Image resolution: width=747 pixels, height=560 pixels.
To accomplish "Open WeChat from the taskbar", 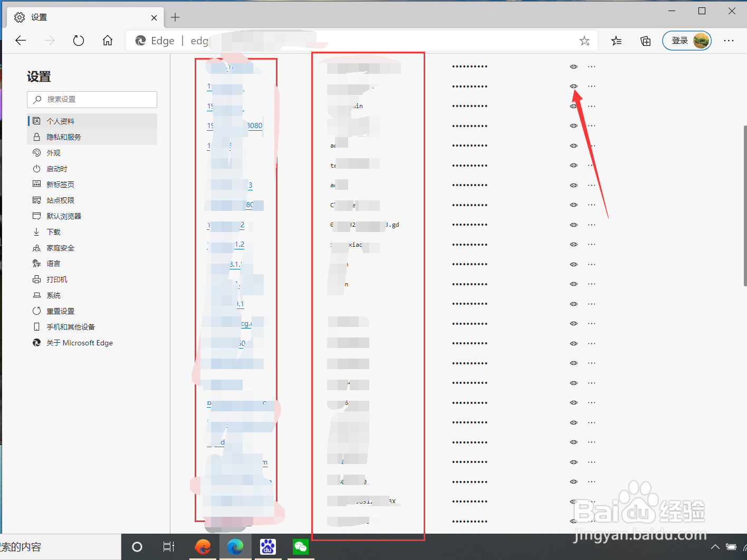I will click(300, 547).
